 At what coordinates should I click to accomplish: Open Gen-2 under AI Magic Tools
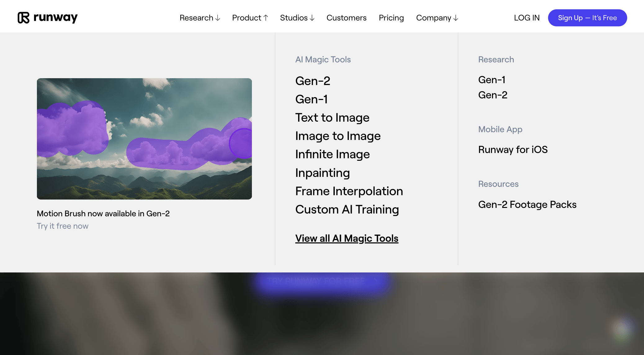(x=313, y=81)
